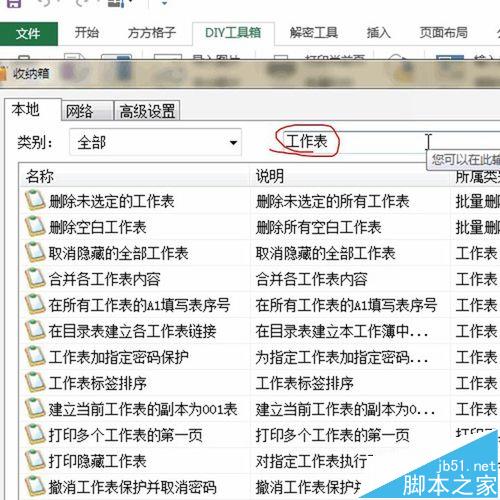The image size is (500, 500).
Task: Click icon next to 删除空白工作表
Action: [x=35, y=226]
